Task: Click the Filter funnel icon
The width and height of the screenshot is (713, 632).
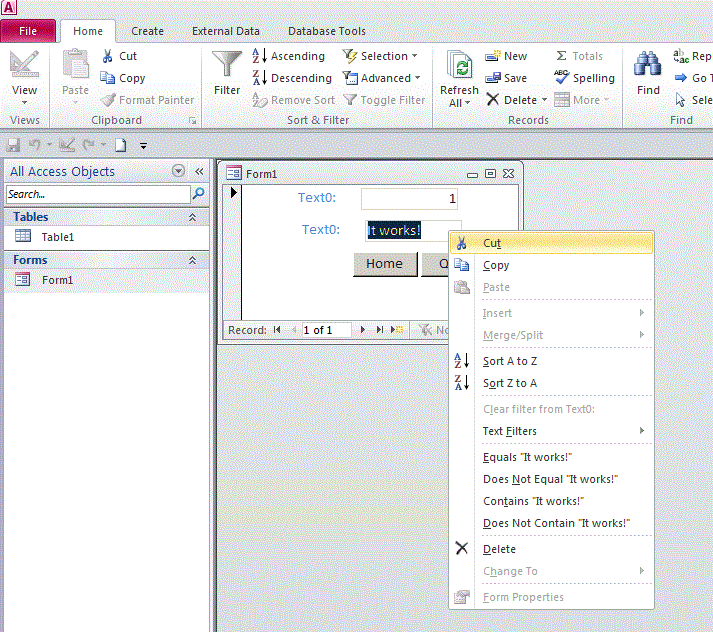Action: tap(227, 66)
